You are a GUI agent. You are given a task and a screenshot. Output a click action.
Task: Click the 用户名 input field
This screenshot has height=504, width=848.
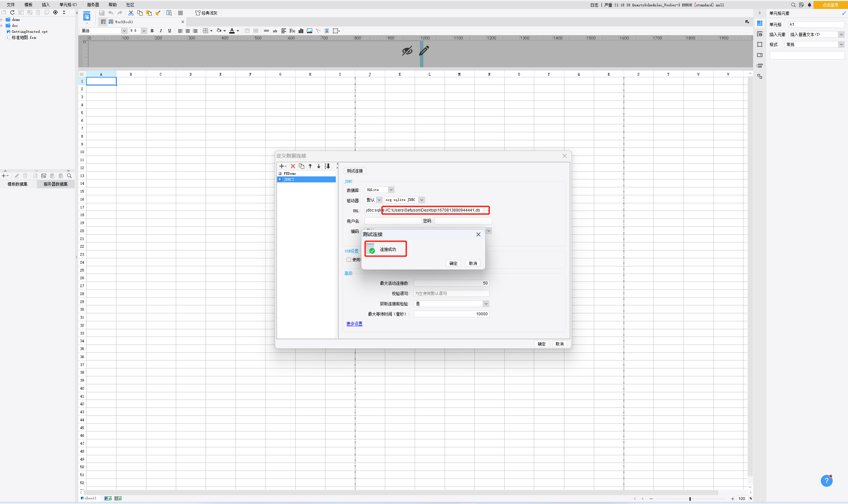coord(393,221)
